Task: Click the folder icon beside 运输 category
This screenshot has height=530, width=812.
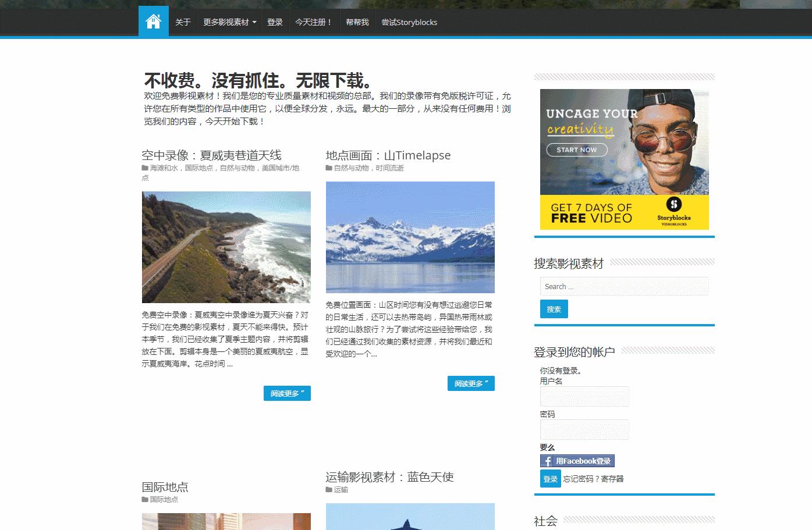Action: [328, 490]
